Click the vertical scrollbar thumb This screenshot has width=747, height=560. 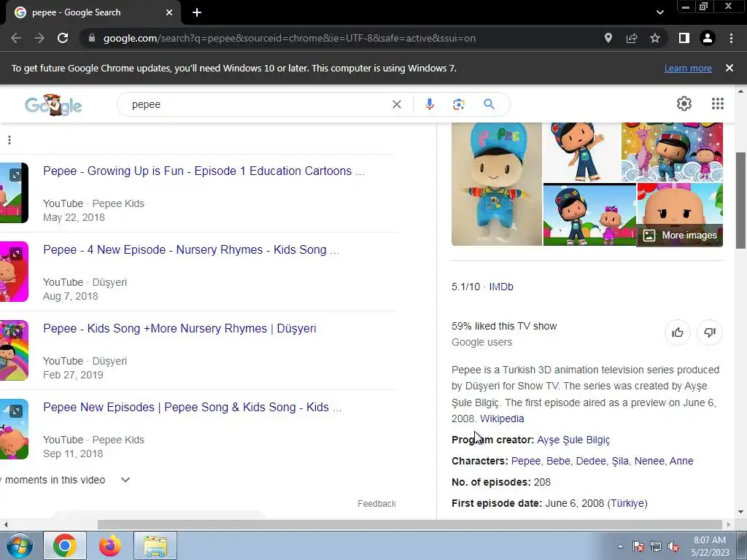pyautogui.click(x=740, y=200)
